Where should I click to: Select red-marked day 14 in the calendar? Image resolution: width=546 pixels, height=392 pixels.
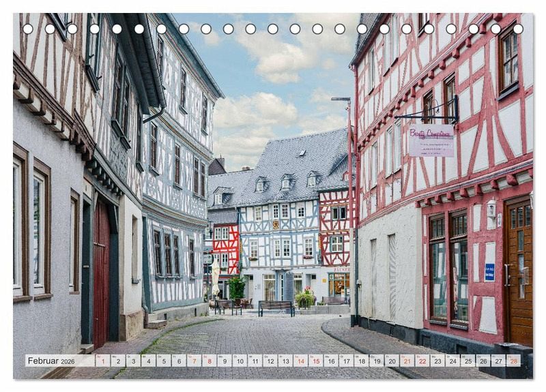coord(300,361)
